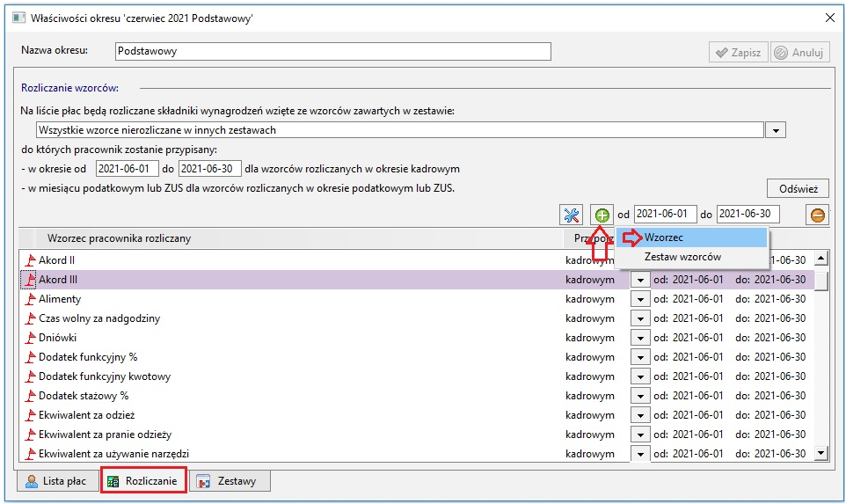
Task: Open dropdown for Dodatek funkcyjny kwotowy row
Action: click(640, 376)
